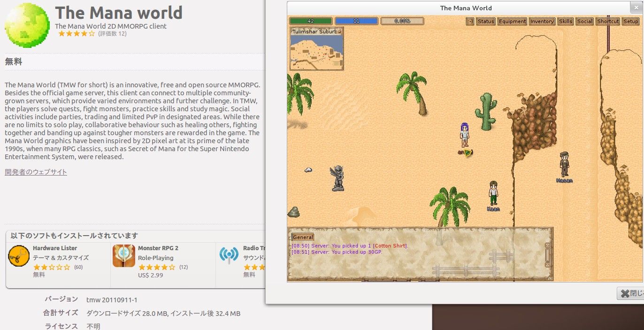Click the blue mana bar showing 11
This screenshot has width=644, height=330.
pos(356,21)
